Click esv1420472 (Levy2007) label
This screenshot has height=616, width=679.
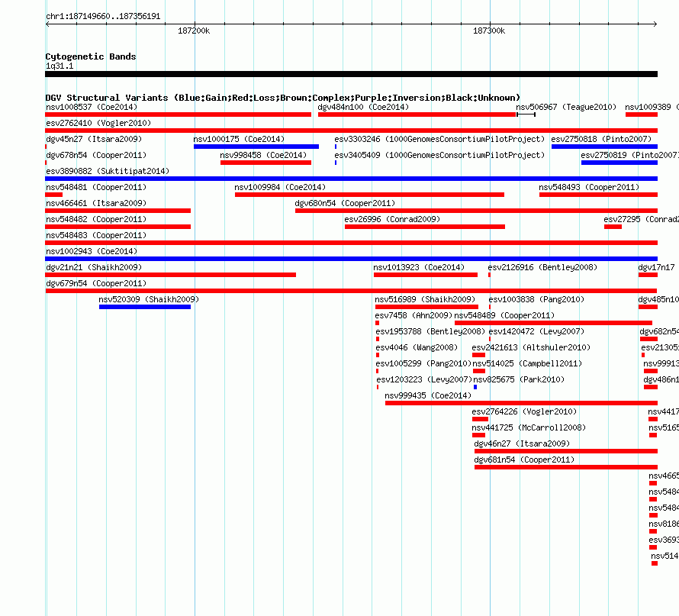point(536,331)
